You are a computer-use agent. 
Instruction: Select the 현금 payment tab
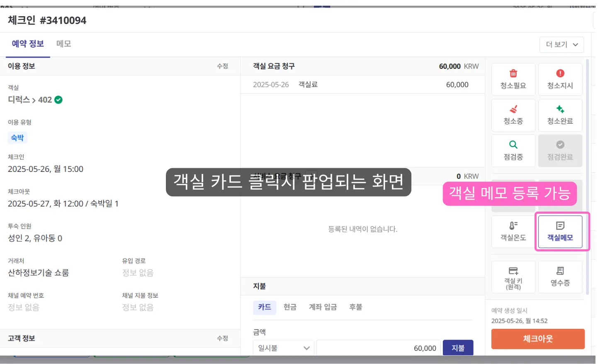click(290, 307)
